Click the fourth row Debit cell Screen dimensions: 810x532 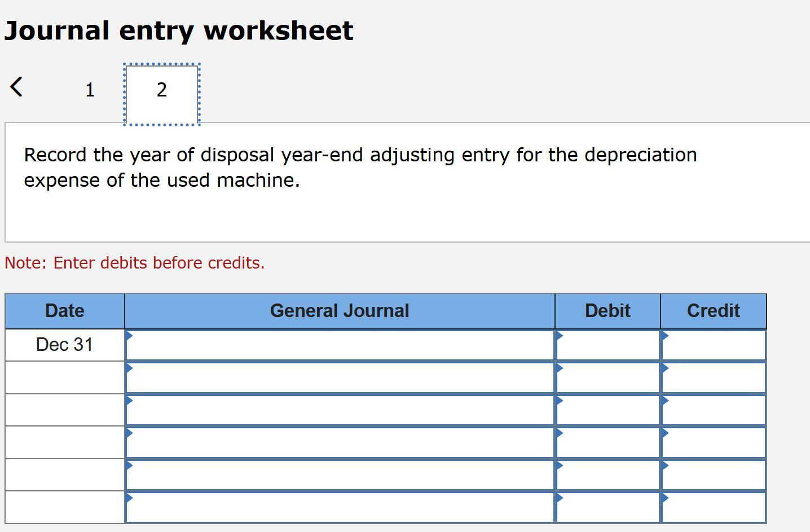click(x=607, y=442)
